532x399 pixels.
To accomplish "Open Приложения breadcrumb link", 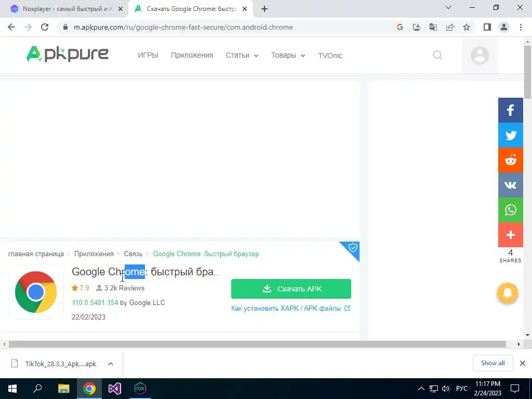I will pyautogui.click(x=94, y=254).
